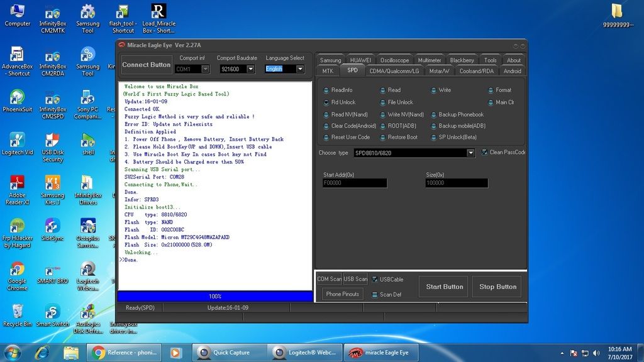Click the Stop Button

tap(497, 287)
